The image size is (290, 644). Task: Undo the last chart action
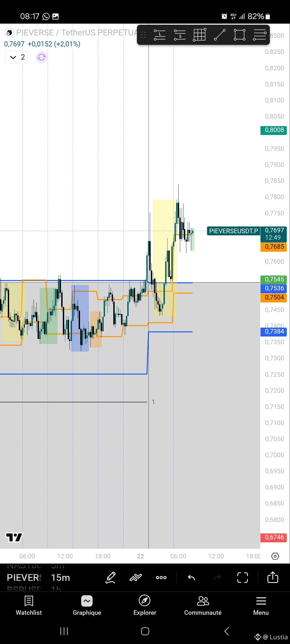[191, 577]
